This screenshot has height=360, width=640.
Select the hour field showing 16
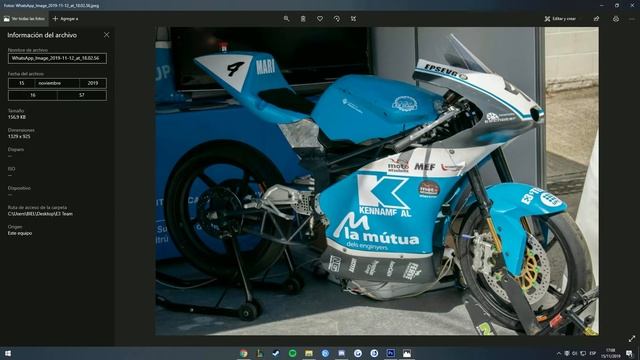click(33, 96)
